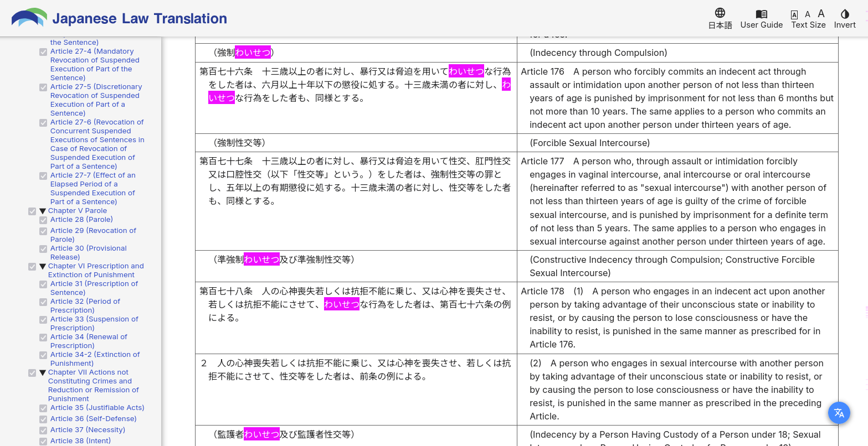The height and width of the screenshot is (446, 868).
Task: Collapse the Chapter V Parole triangle
Action: pyautogui.click(x=43, y=211)
